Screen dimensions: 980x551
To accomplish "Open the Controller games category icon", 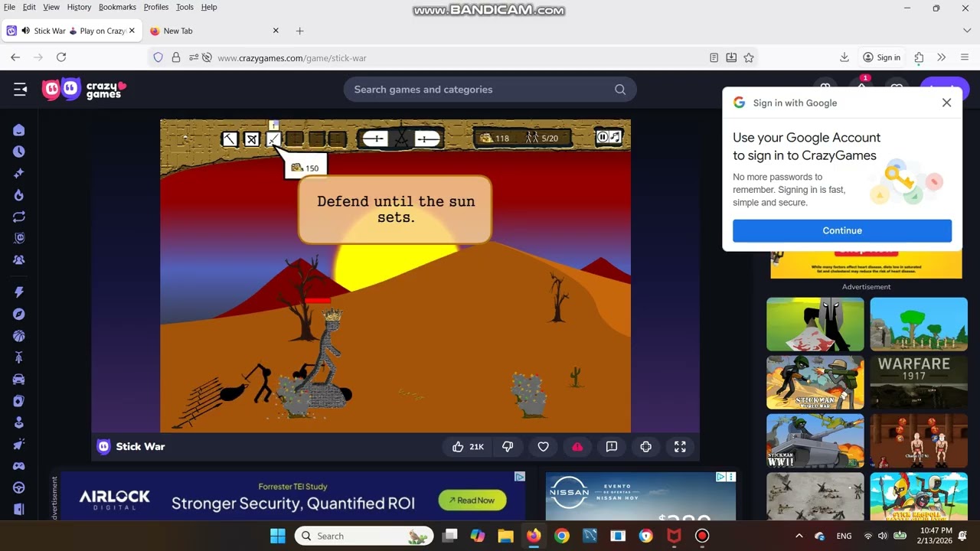I will point(19,465).
